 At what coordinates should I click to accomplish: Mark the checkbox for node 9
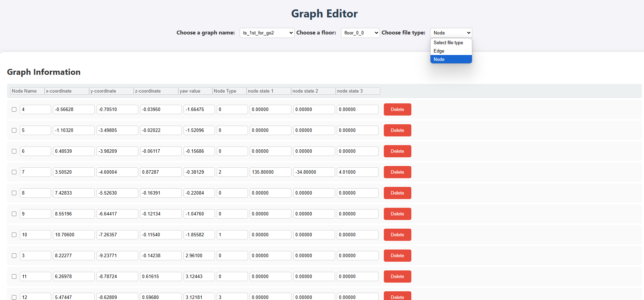tap(14, 214)
